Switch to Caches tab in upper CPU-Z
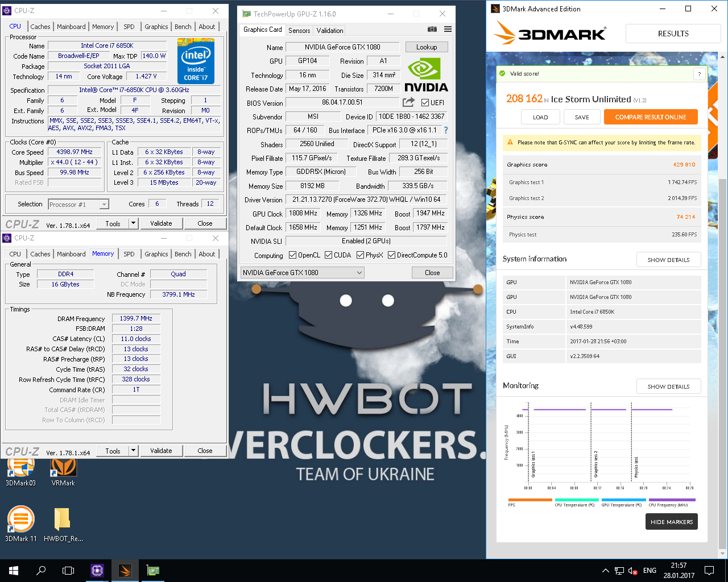This screenshot has width=728, height=582. tap(40, 27)
